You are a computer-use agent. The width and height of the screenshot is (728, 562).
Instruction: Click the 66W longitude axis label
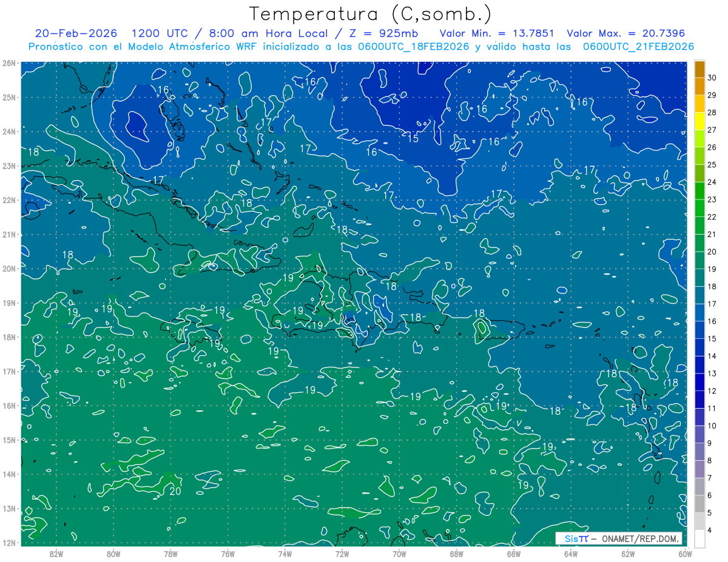point(514,553)
